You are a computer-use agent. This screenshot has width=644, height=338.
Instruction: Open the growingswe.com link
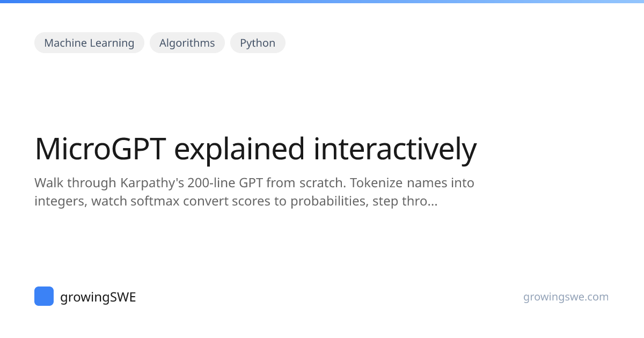tap(566, 297)
